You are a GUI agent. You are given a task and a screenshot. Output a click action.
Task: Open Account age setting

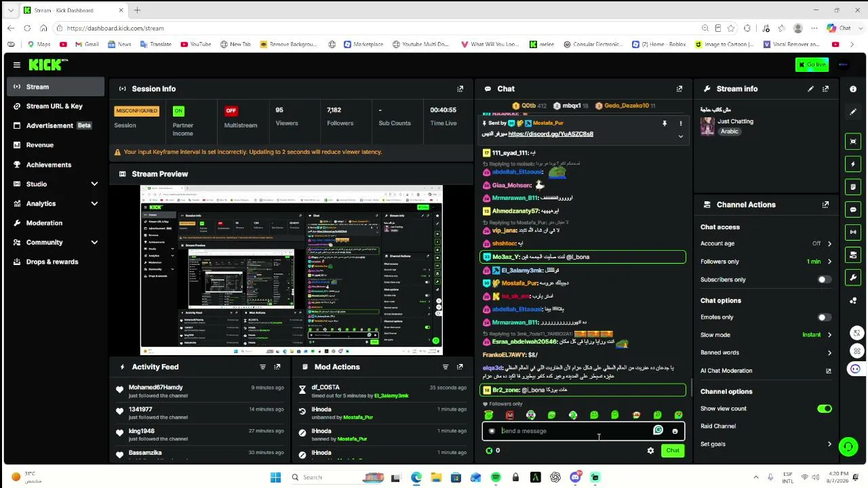[x=766, y=243]
